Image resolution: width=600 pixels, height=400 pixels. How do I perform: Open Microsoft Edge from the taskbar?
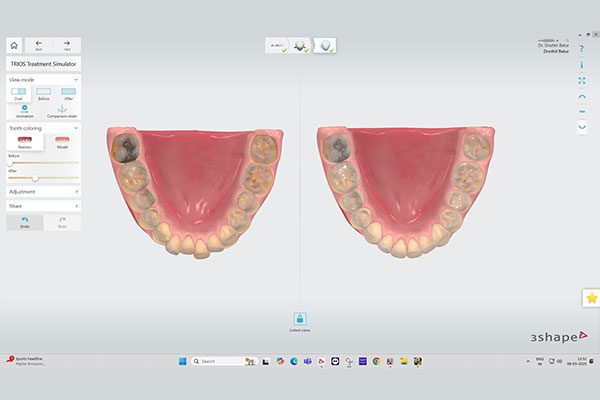click(x=294, y=361)
